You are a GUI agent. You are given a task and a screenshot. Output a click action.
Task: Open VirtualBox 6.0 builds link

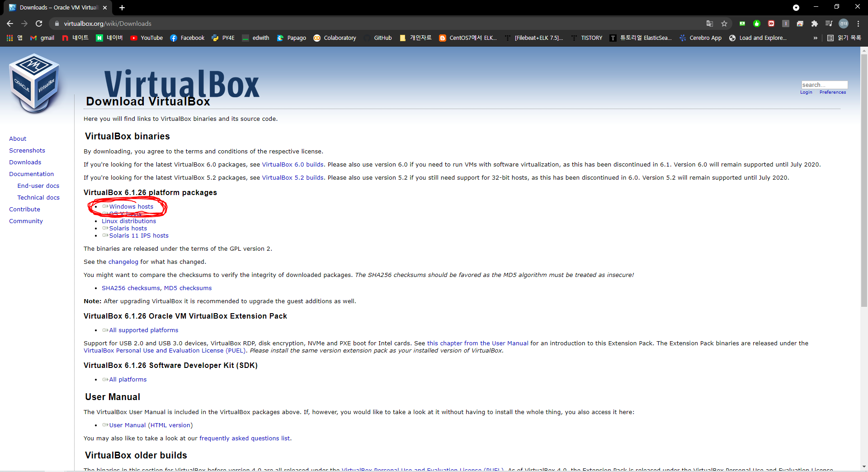[292, 165]
